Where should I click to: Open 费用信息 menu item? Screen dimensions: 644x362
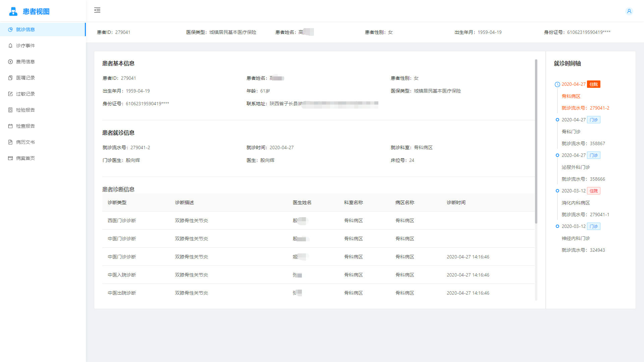pos(43,62)
